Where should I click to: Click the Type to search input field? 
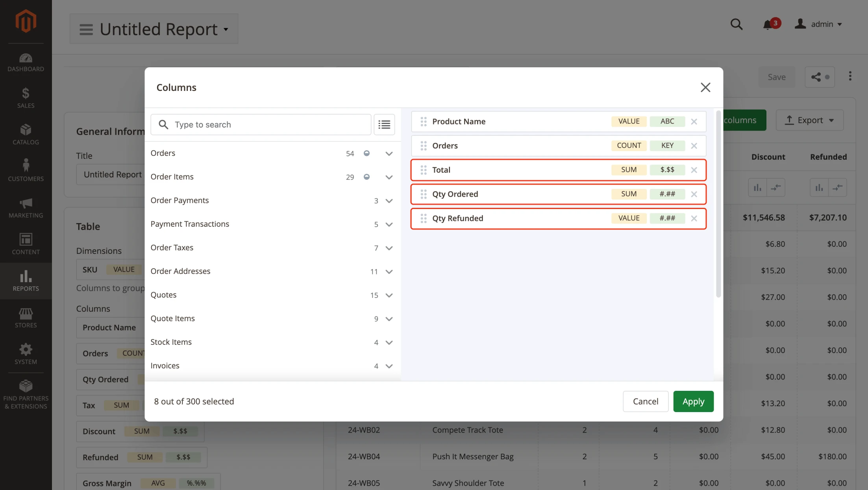point(261,124)
